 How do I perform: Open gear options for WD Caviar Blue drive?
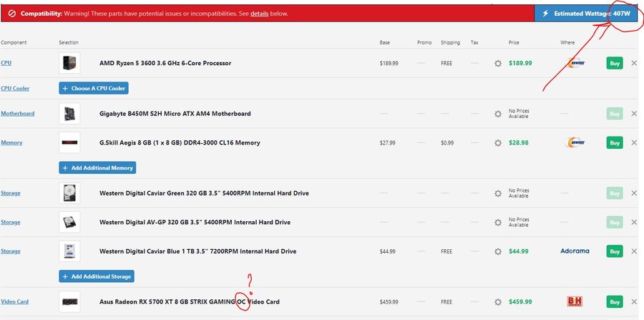point(498,251)
